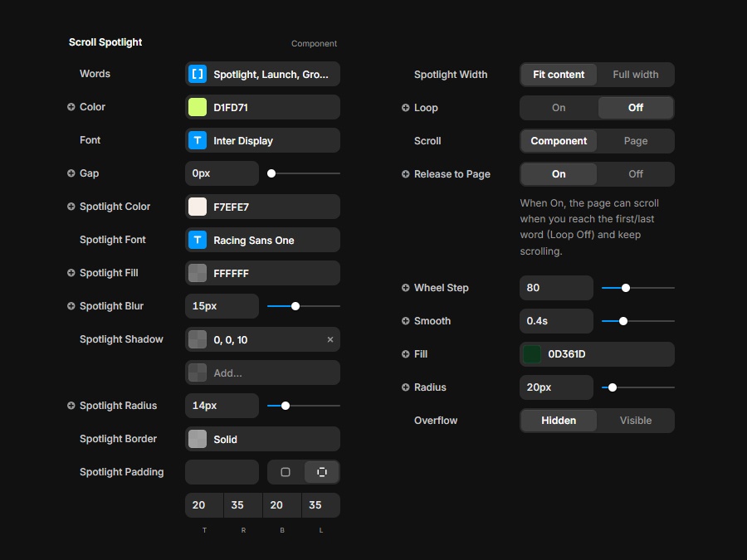Image resolution: width=747 pixels, height=560 pixels.
Task: Click the top padding value field
Action: (x=204, y=505)
